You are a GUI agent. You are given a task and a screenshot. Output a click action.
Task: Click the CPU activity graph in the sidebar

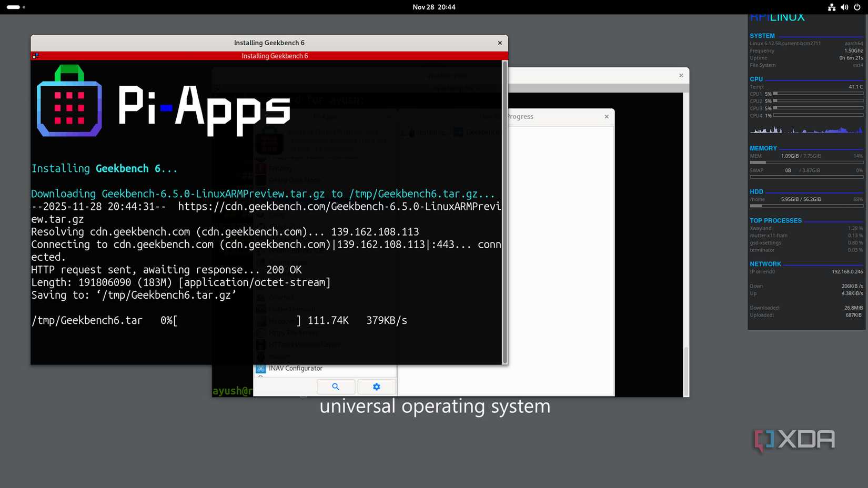click(806, 130)
